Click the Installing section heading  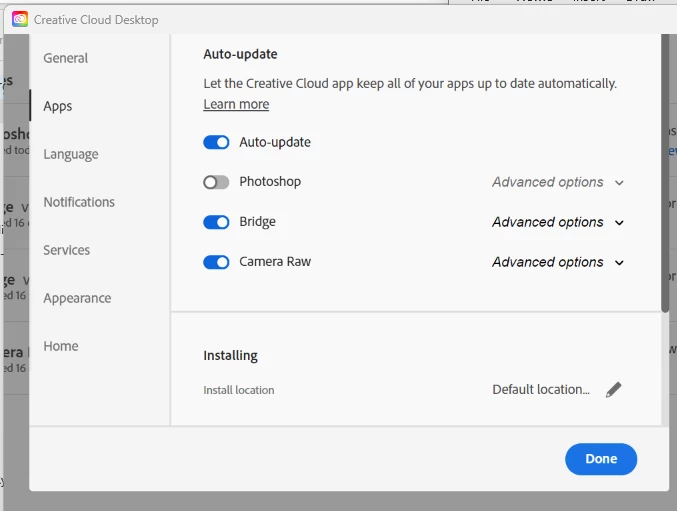pos(231,355)
